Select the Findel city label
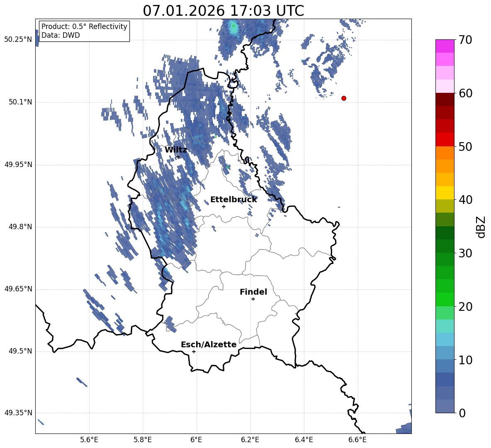The height and width of the screenshot is (448, 491). (253, 292)
